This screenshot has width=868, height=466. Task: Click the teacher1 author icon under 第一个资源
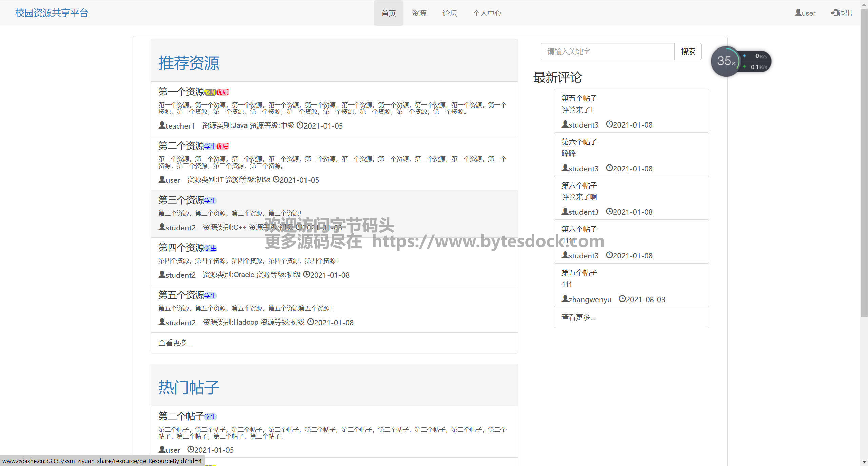click(162, 125)
